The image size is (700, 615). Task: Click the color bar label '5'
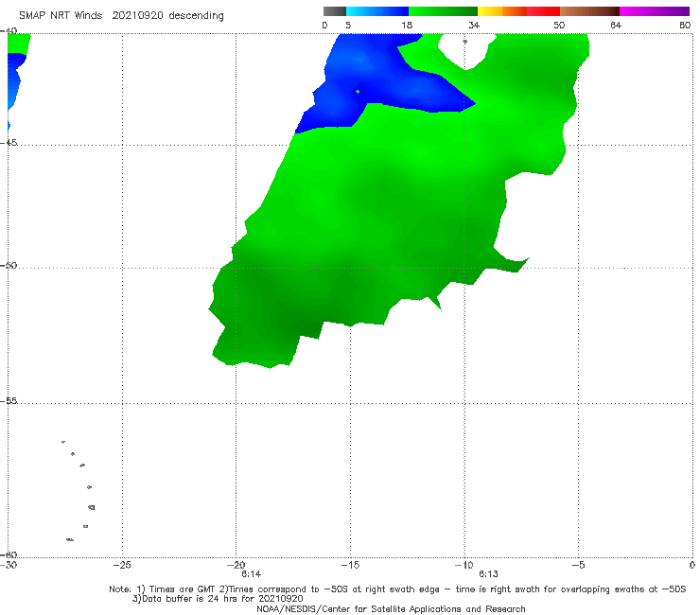(348, 25)
